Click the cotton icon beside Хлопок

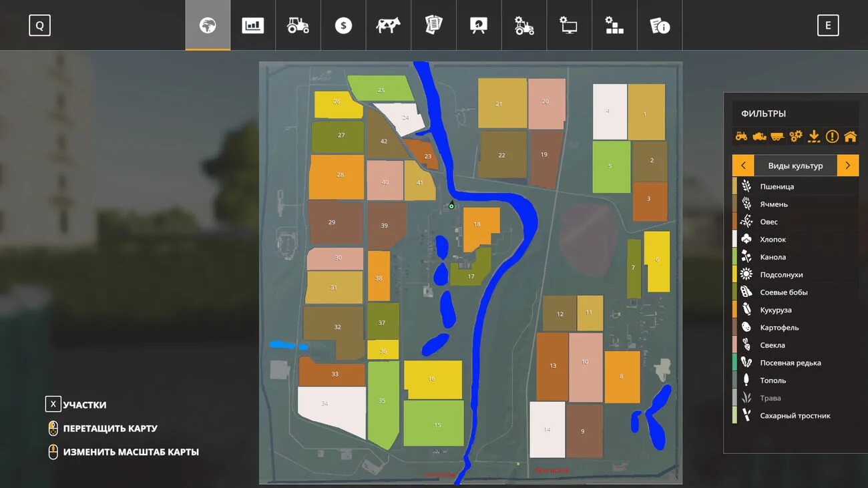[746, 239]
